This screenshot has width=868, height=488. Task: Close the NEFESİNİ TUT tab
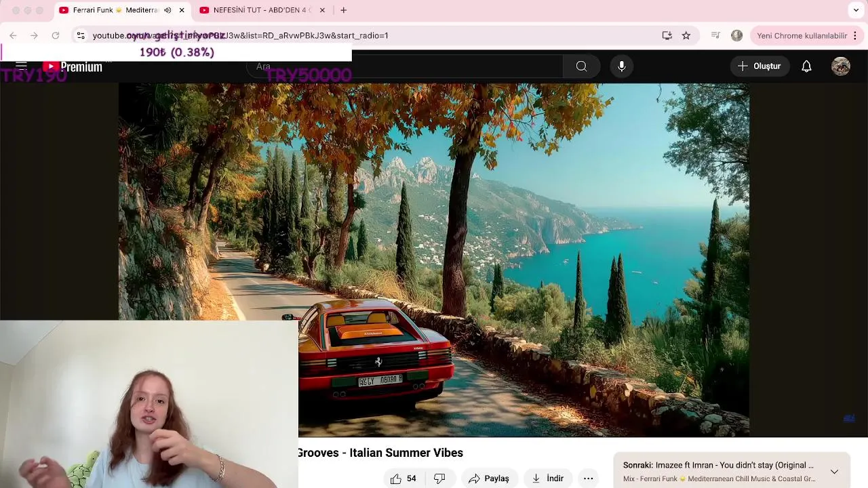tap(322, 10)
